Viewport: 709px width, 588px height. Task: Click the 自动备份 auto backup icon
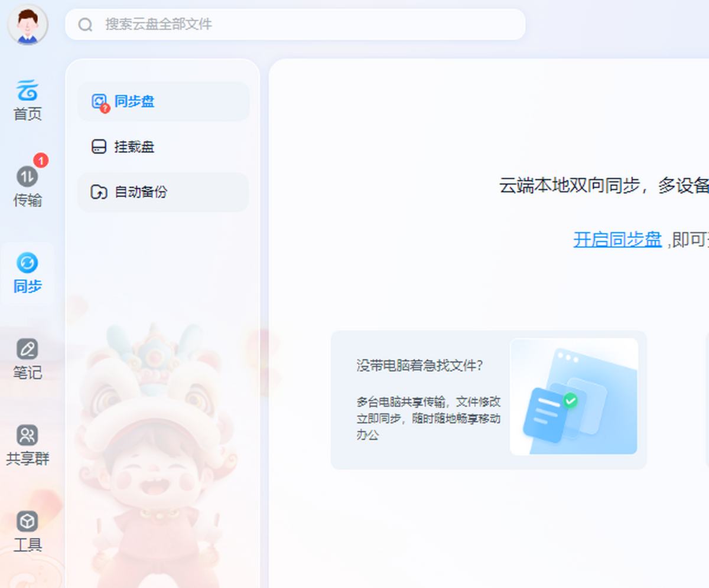click(99, 192)
